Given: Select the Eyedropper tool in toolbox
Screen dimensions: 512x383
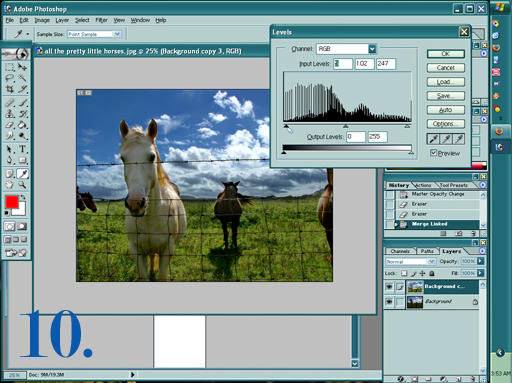Looking at the screenshot, I should pos(22,174).
